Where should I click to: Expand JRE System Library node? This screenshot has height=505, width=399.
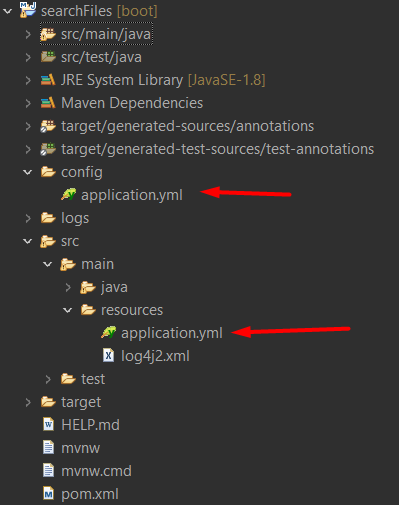pyautogui.click(x=28, y=80)
